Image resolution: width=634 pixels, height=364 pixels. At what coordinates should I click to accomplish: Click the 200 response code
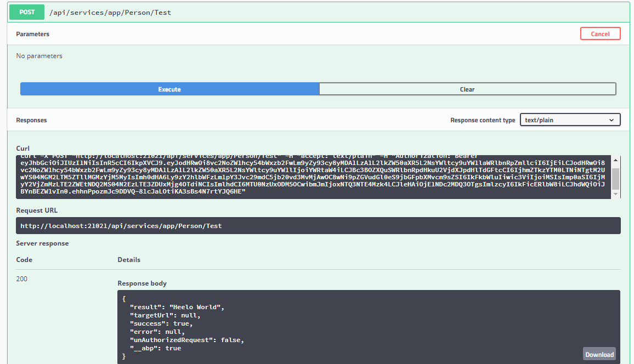click(22, 279)
